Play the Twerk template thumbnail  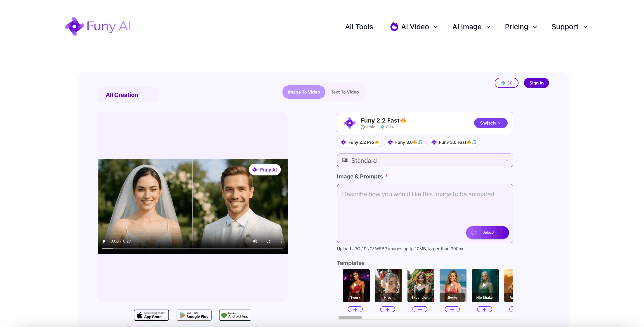(x=356, y=286)
